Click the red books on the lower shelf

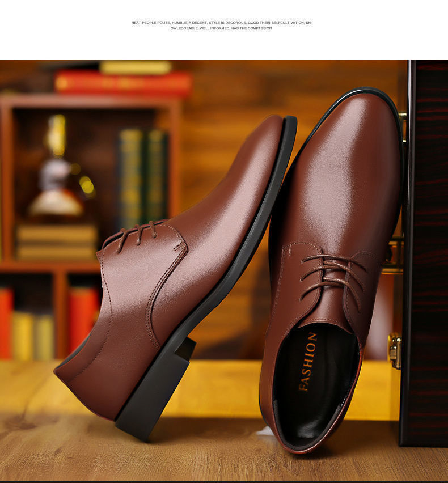pos(83,316)
